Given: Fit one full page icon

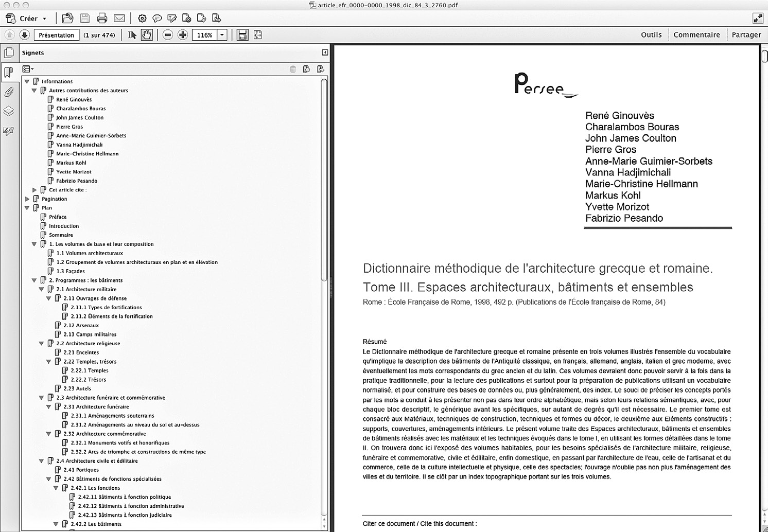Looking at the screenshot, I should (257, 35).
